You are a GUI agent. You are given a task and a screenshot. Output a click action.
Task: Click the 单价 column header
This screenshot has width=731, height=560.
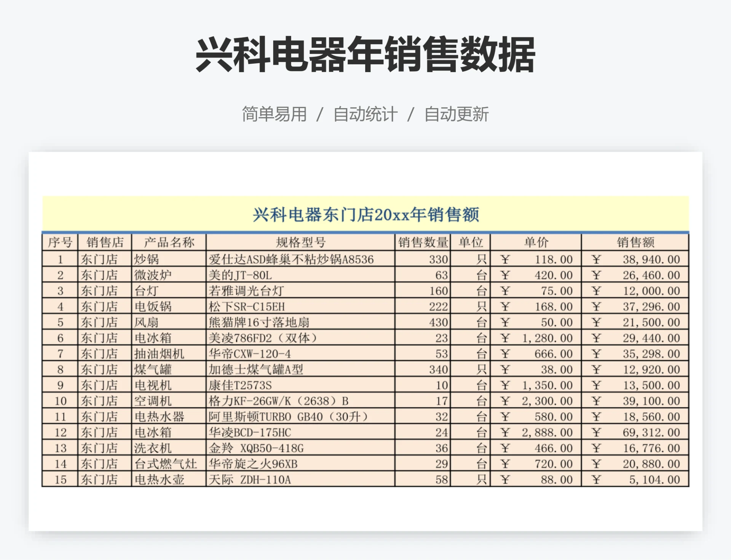pyautogui.click(x=536, y=242)
